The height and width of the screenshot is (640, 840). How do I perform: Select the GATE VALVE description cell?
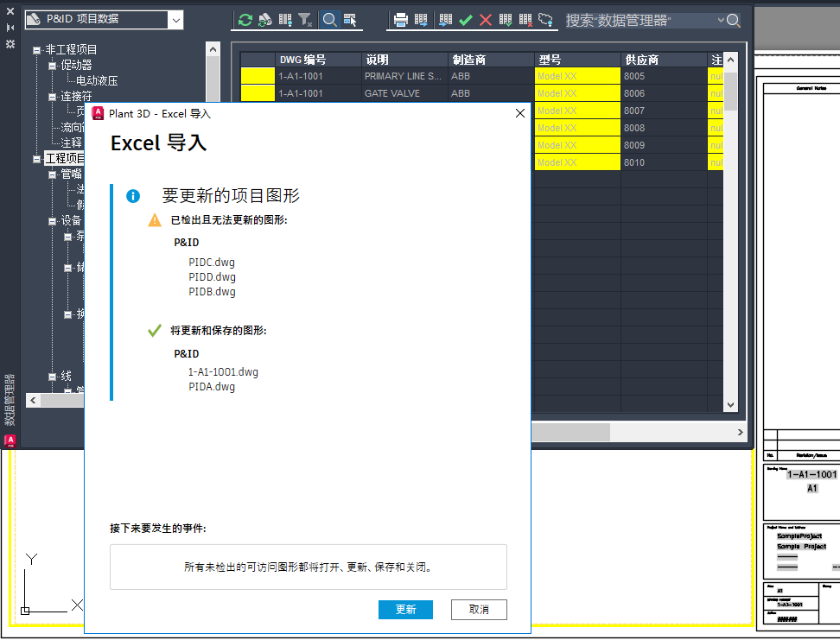click(x=404, y=93)
